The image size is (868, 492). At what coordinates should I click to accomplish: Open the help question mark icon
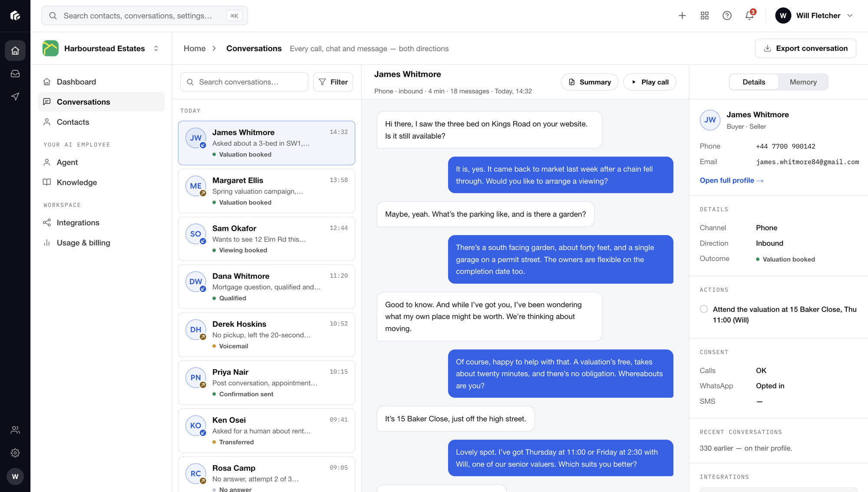[x=727, y=16]
